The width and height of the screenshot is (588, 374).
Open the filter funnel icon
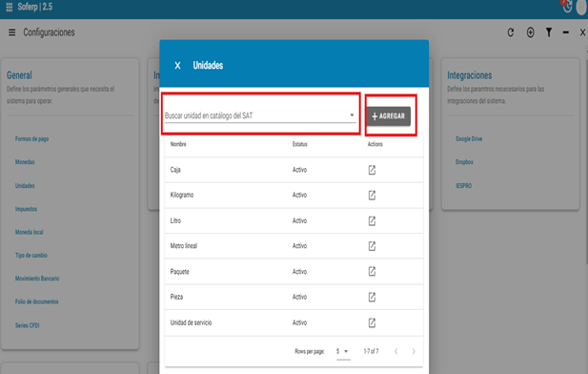click(549, 32)
